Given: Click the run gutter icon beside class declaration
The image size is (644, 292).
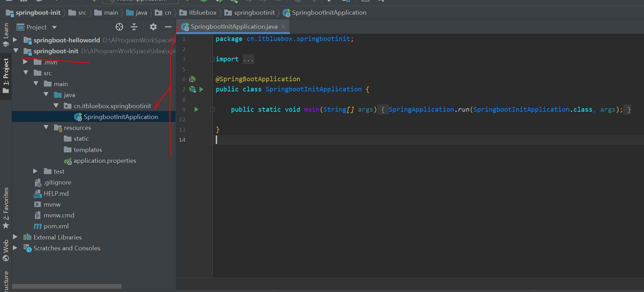Looking at the screenshot, I should click(201, 89).
